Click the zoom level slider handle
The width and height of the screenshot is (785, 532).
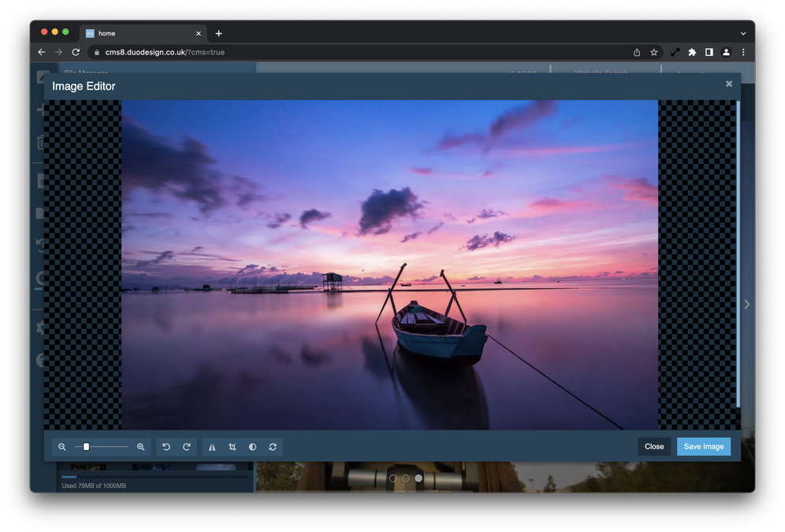[87, 447]
